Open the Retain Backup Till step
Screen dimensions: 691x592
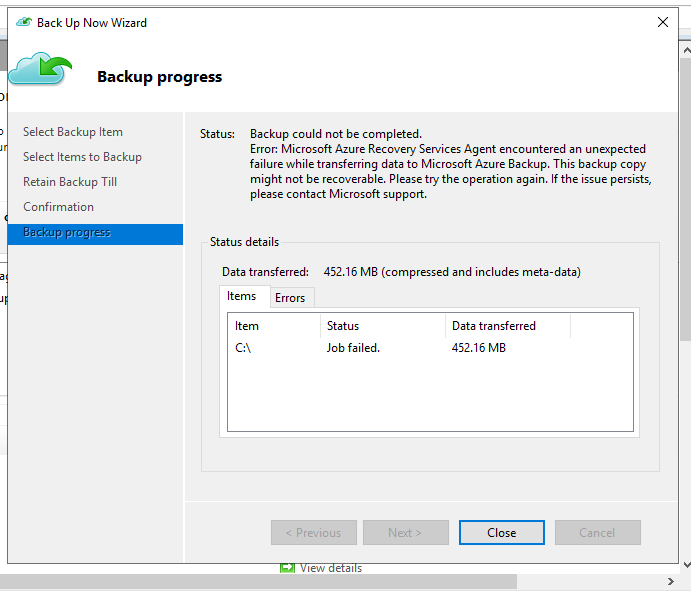[x=70, y=182]
